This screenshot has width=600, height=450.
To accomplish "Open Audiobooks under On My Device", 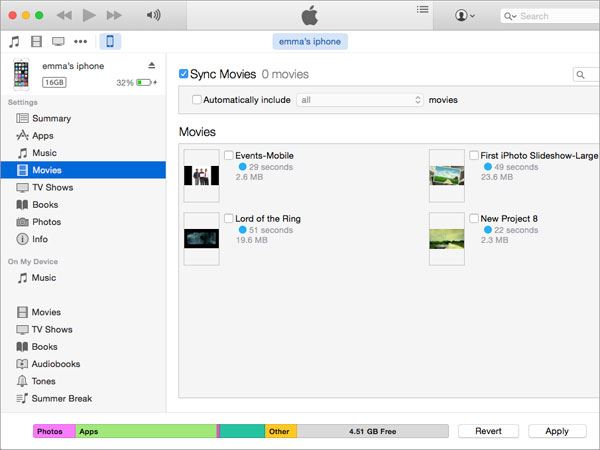I will click(83, 364).
